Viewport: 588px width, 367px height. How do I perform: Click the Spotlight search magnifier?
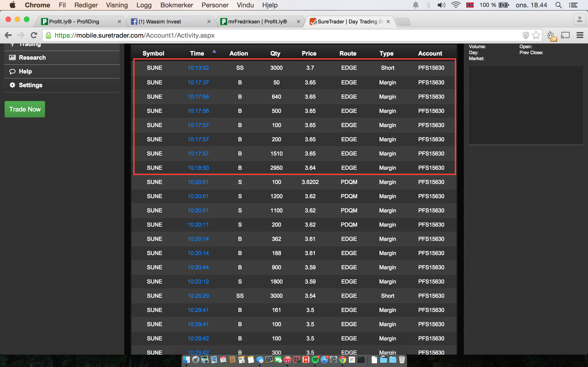click(558, 5)
